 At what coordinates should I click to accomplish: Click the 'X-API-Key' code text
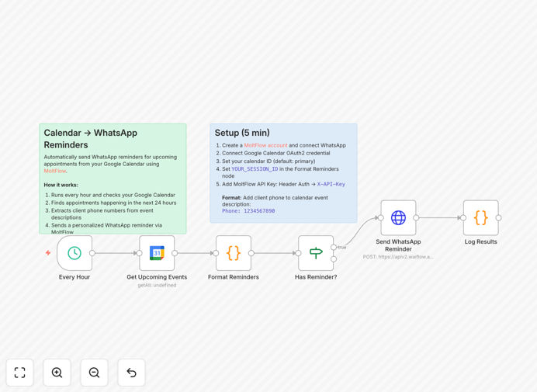(x=331, y=184)
